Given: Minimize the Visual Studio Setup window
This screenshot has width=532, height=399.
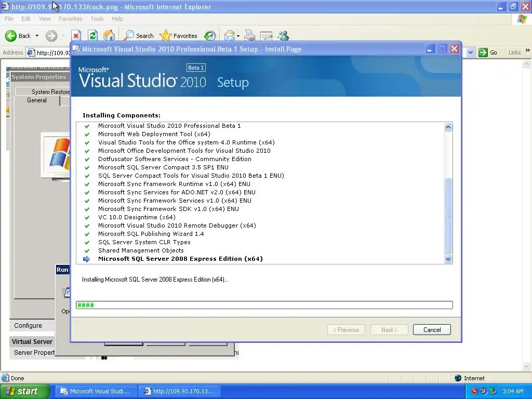Looking at the screenshot, I should click(x=430, y=49).
